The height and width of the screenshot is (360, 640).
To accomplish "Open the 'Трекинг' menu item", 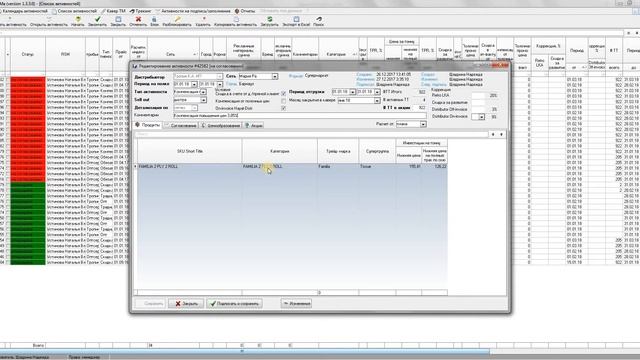I will 140,11.
